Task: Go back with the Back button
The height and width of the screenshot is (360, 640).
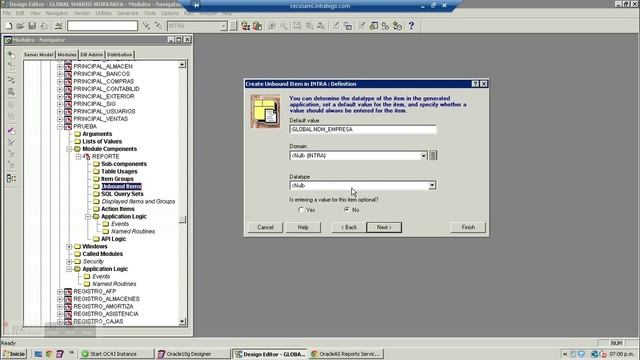Action: [x=349, y=227]
